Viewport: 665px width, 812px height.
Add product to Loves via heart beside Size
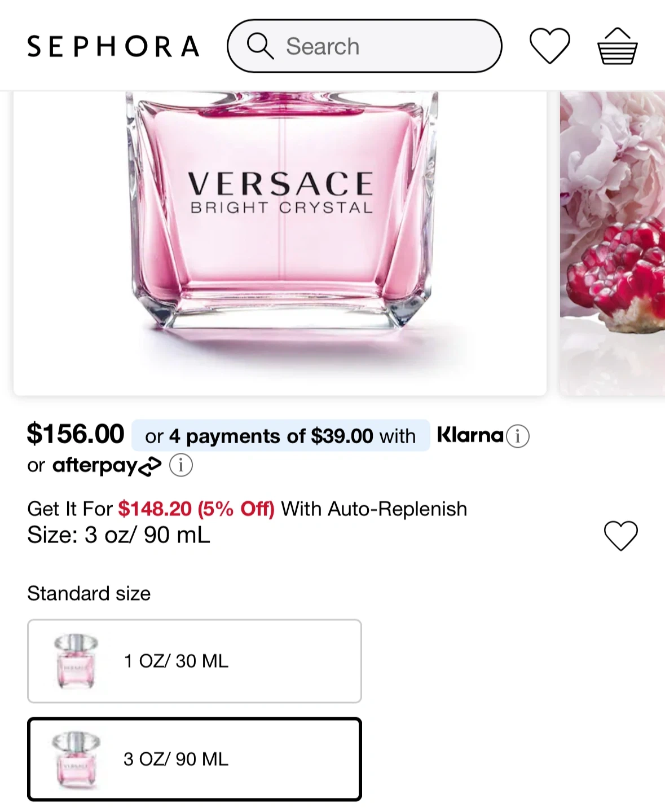pyautogui.click(x=620, y=535)
